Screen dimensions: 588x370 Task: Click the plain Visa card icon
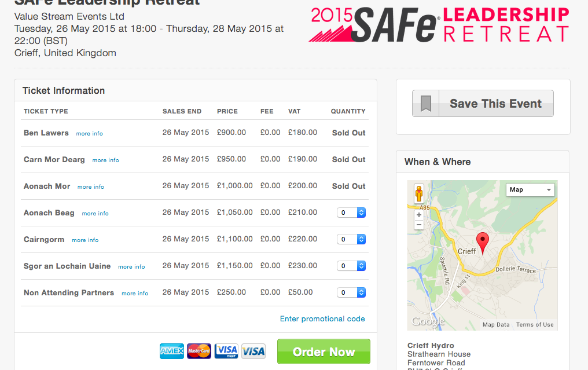[x=253, y=351]
